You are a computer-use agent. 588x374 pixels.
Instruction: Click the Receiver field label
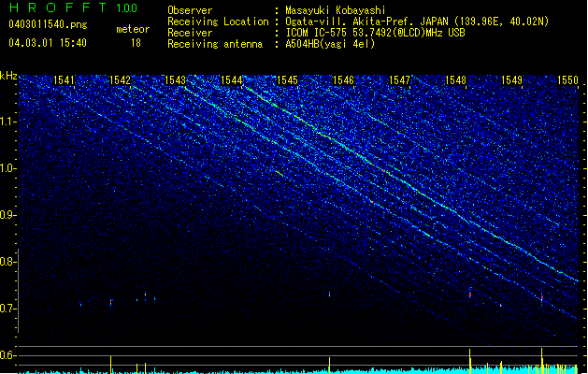tap(190, 33)
